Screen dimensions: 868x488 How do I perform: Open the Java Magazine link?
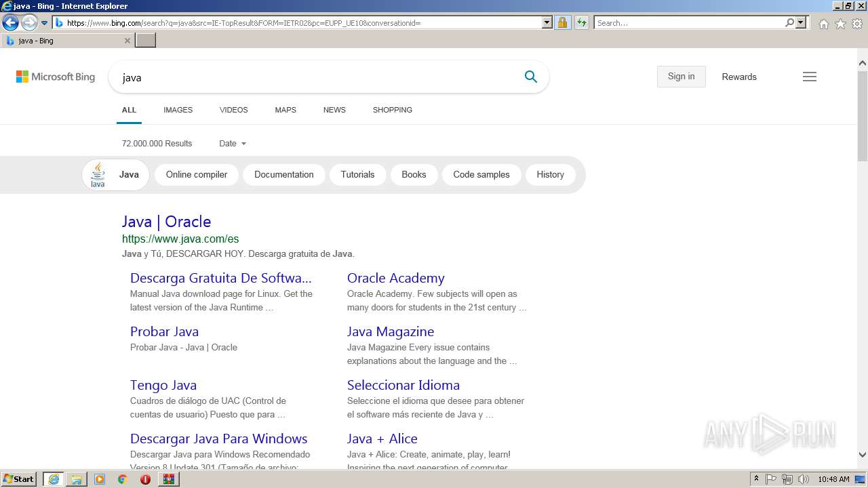click(x=391, y=331)
